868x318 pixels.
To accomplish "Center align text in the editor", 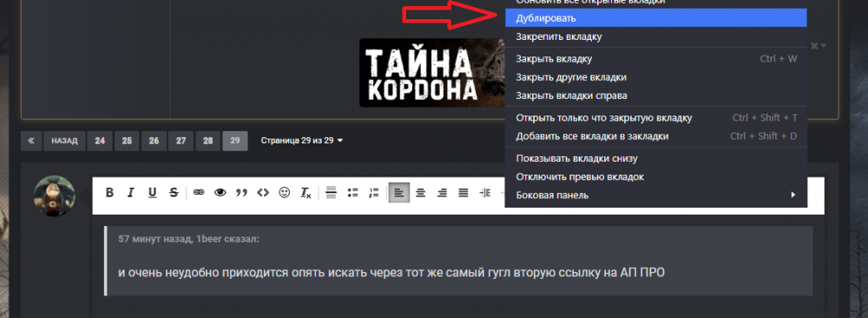I will click(421, 193).
